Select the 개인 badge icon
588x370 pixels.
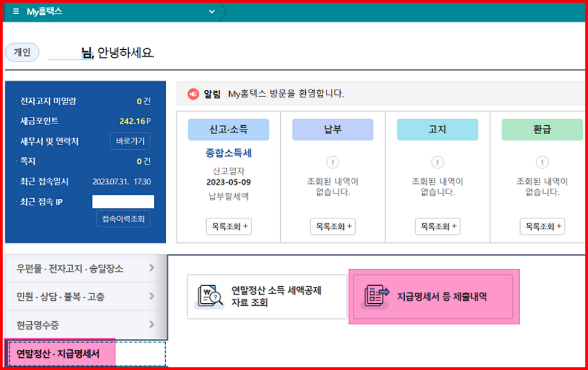point(22,51)
